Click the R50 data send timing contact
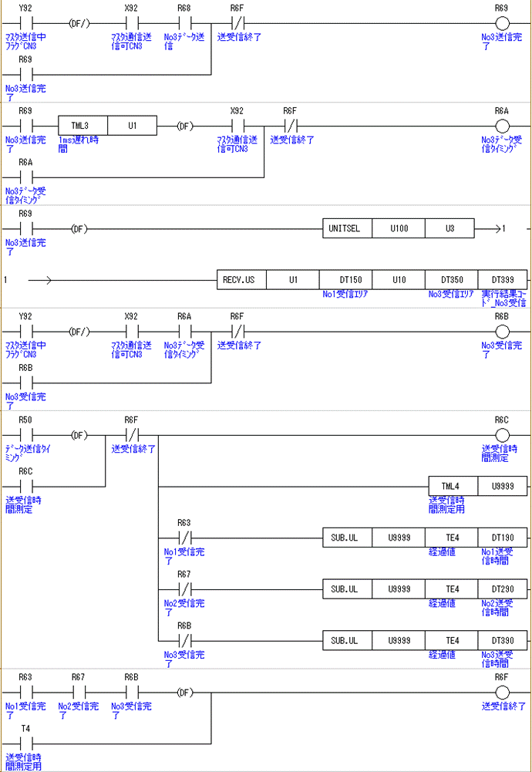This screenshot has height=772, width=532. tap(25, 435)
